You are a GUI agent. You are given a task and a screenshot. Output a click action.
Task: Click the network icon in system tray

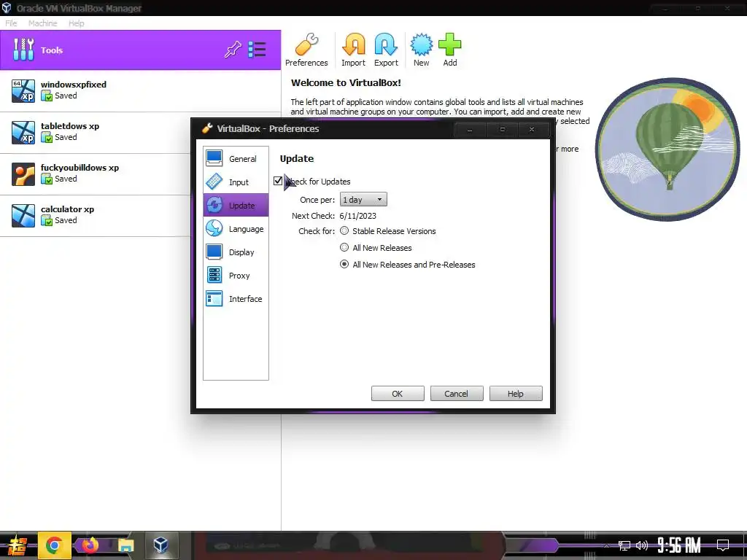[x=624, y=545]
